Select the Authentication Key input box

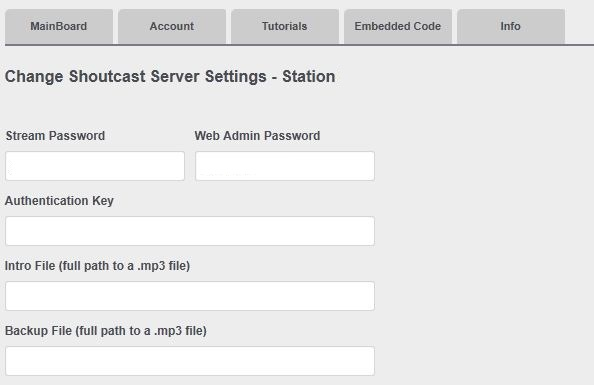[x=190, y=231]
